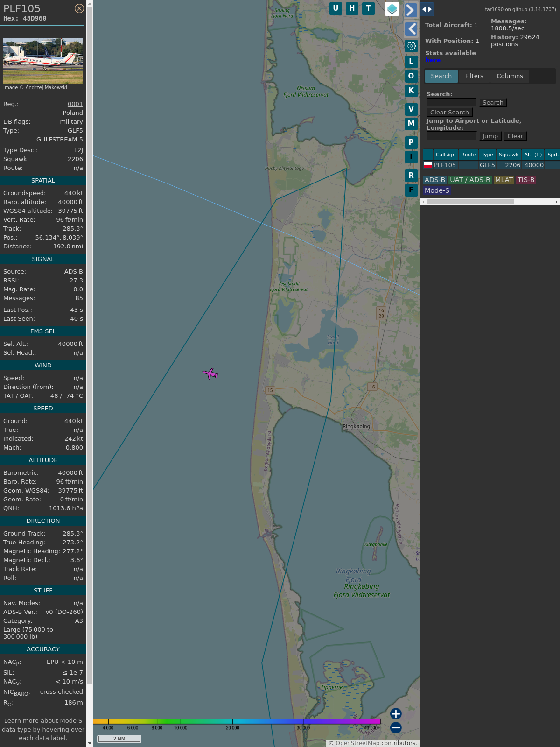Select the magenta aircraft on map
Viewport: 560px width, 747px height.
[210, 373]
